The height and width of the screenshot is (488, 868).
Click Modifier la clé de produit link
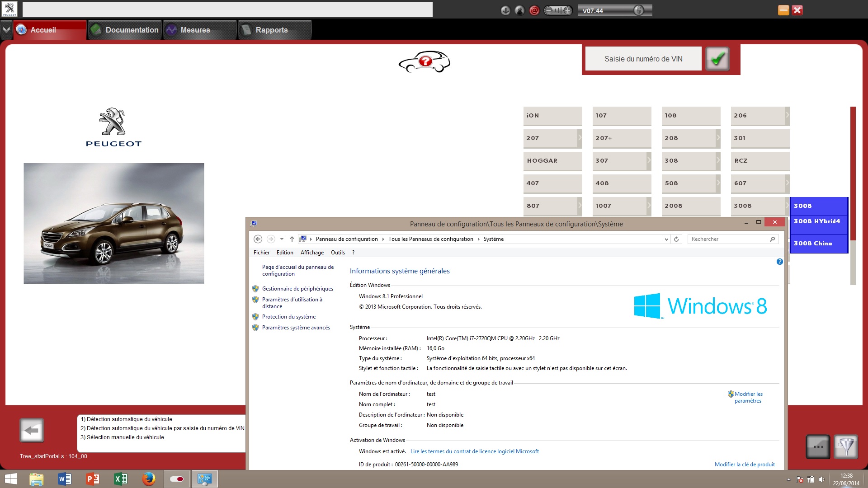(x=745, y=465)
